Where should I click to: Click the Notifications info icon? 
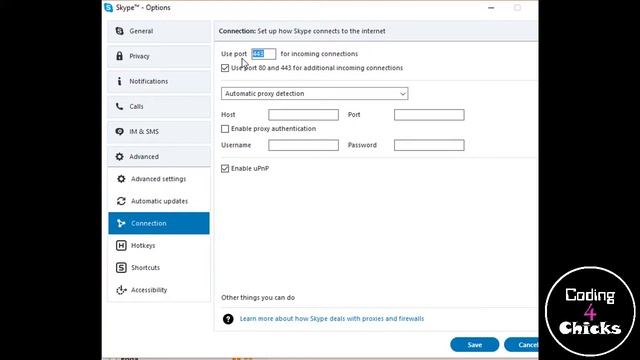point(120,81)
